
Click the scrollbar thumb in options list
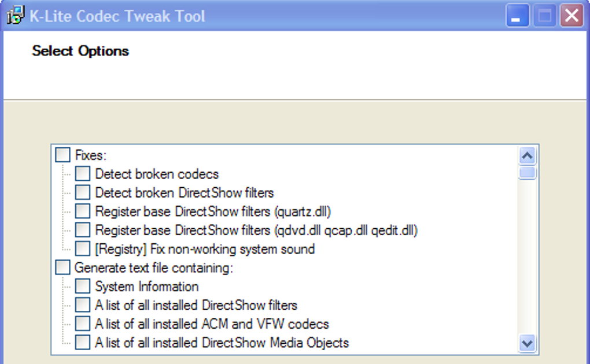(x=527, y=173)
